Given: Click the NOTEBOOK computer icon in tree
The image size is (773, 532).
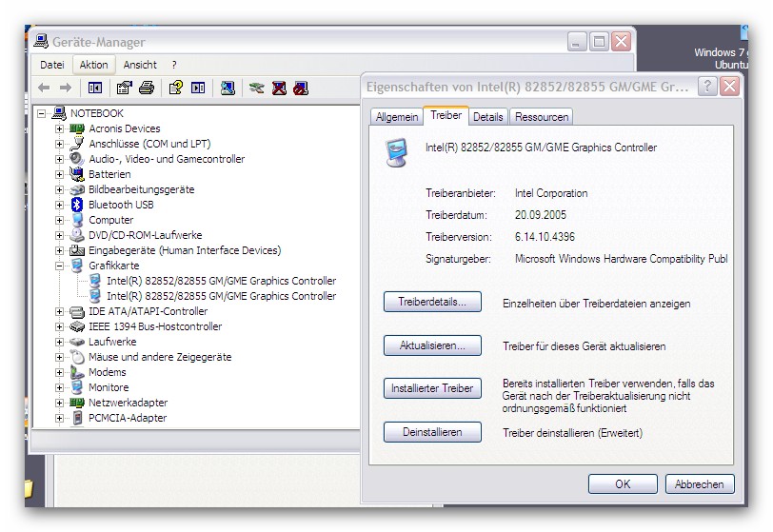Looking at the screenshot, I should click(x=59, y=113).
